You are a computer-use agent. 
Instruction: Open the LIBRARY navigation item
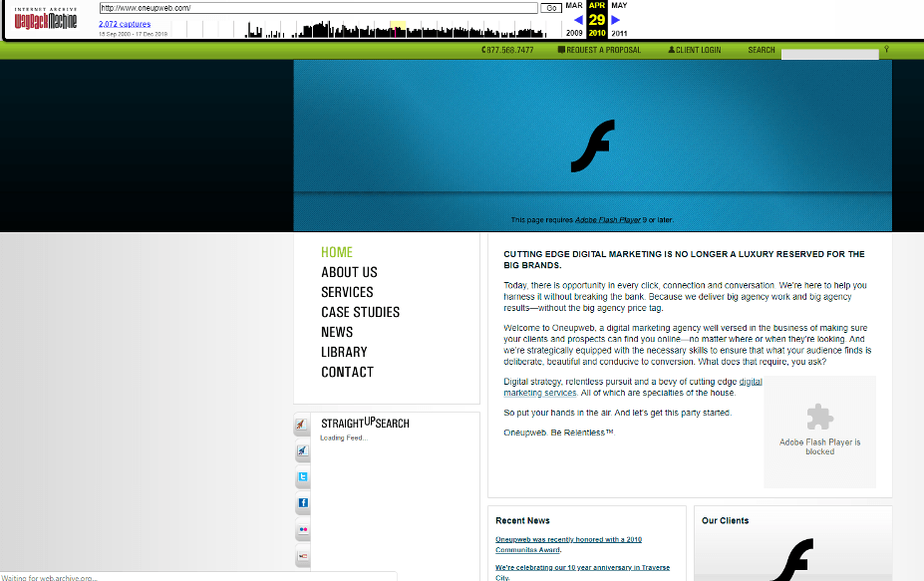tap(344, 353)
